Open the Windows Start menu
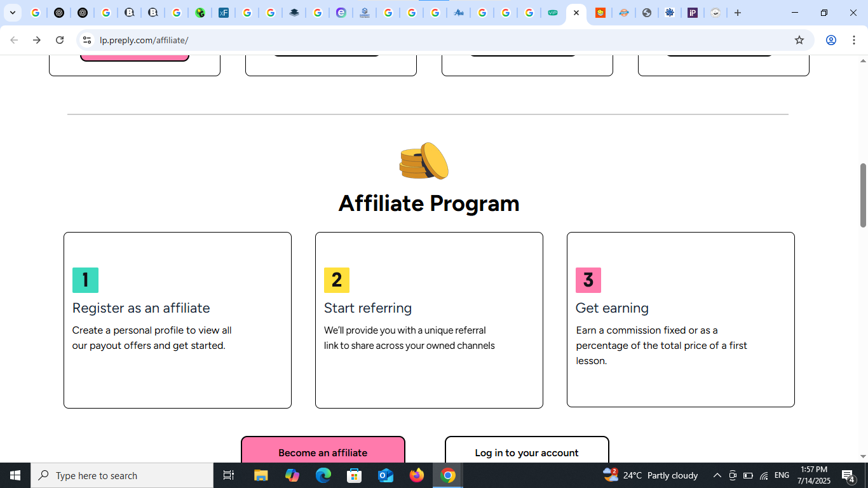The height and width of the screenshot is (488, 868). pos(15,475)
